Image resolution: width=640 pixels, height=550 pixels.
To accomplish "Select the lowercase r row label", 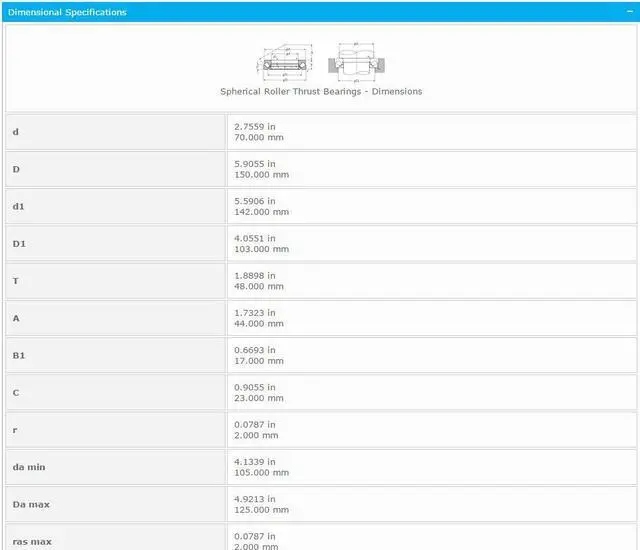I will point(14,430).
